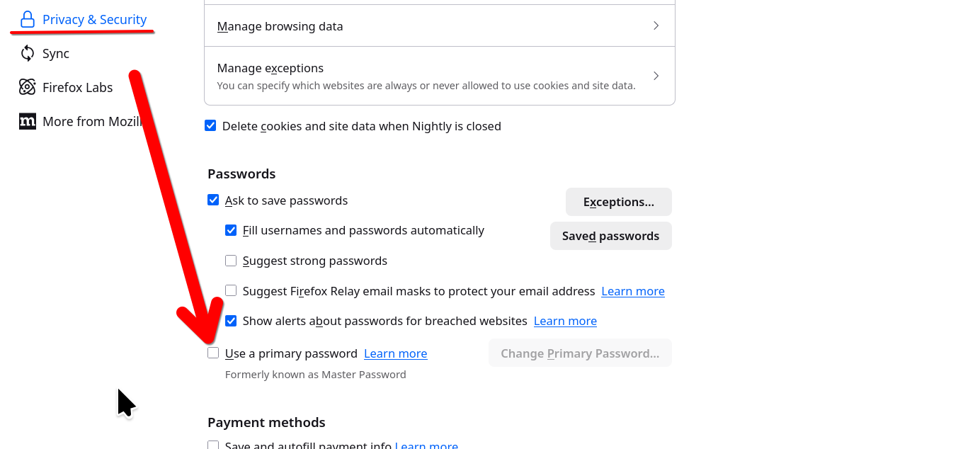The height and width of the screenshot is (449, 980).
Task: Open the Privacy & Security section
Action: pos(94,20)
